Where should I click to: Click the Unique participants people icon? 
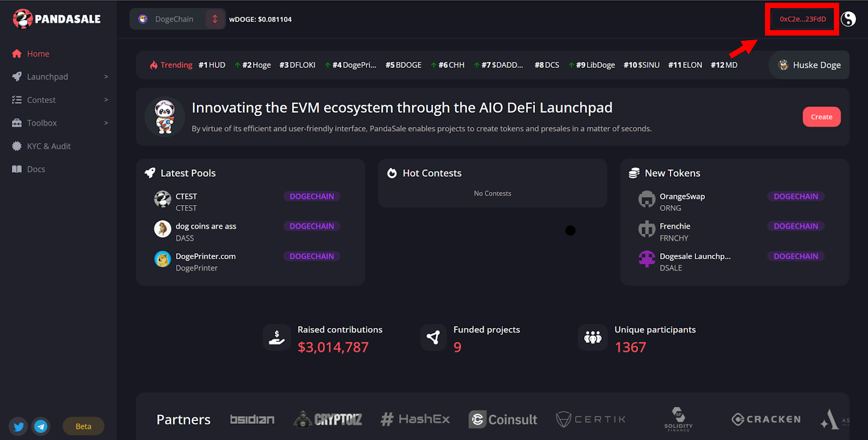(592, 337)
